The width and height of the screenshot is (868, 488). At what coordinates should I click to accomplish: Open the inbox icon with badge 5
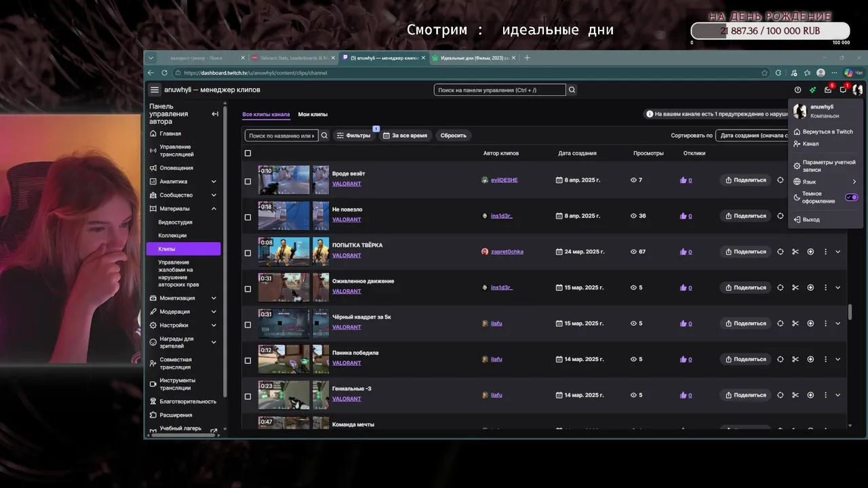coord(828,89)
